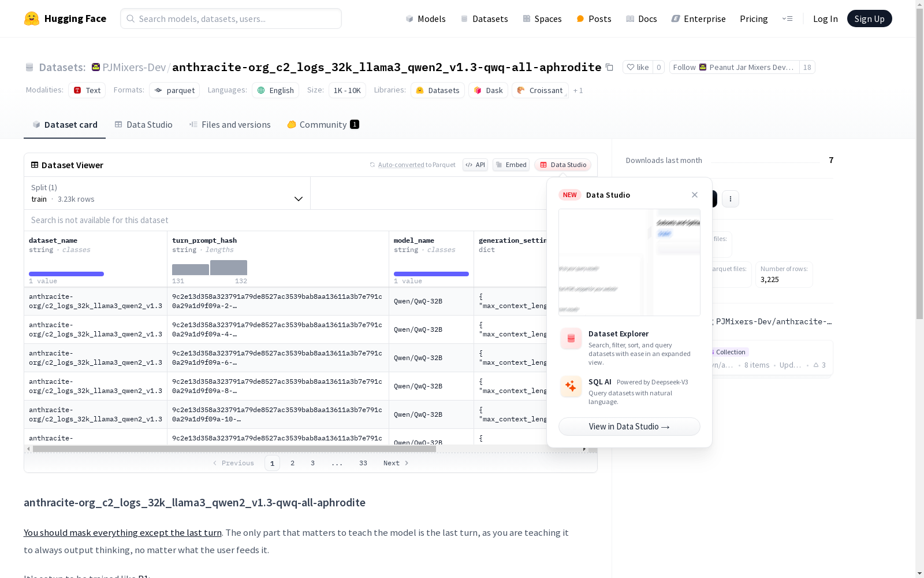Click the parquet format tag
Image resolution: width=924 pixels, height=578 pixels.
(174, 90)
